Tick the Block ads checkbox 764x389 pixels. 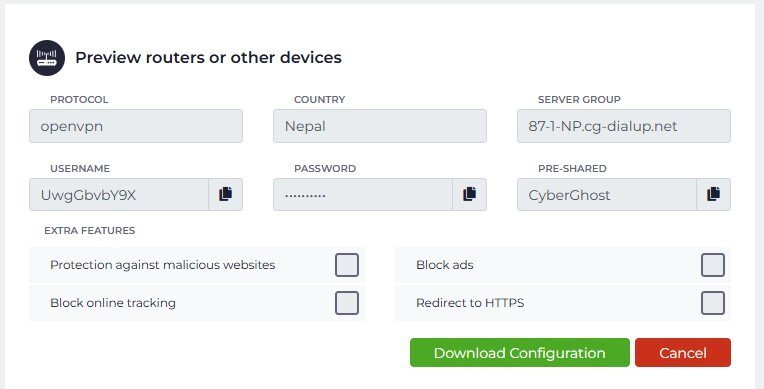point(713,265)
